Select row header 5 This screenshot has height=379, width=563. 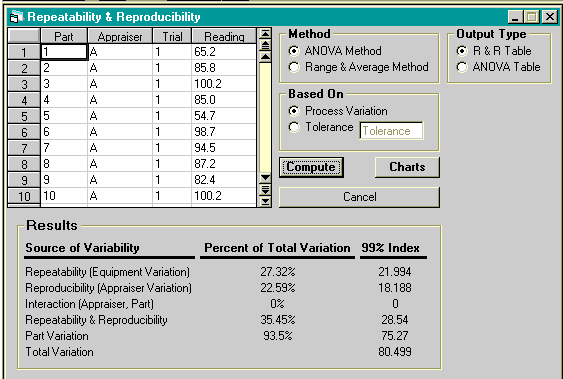[24, 116]
